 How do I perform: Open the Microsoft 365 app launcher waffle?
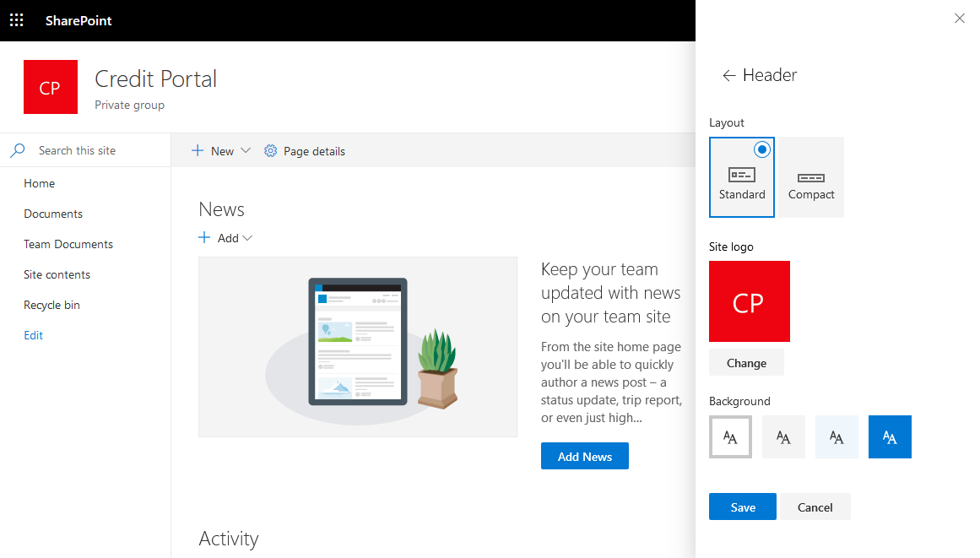click(16, 19)
